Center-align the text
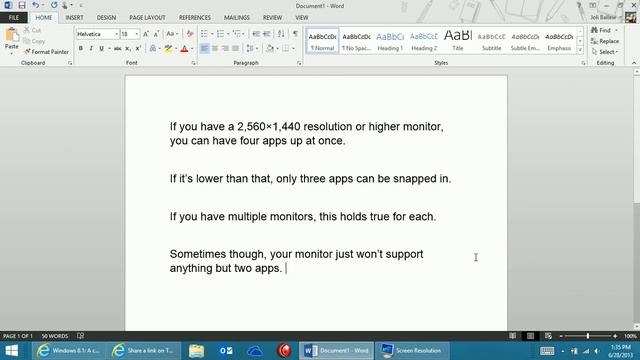640x360 pixels. click(x=215, y=49)
